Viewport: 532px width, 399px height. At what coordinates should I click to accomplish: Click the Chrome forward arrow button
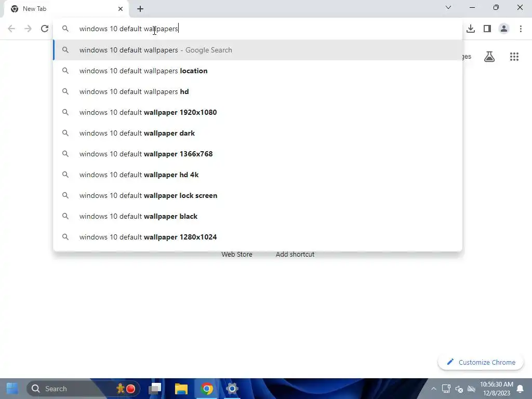[28, 29]
